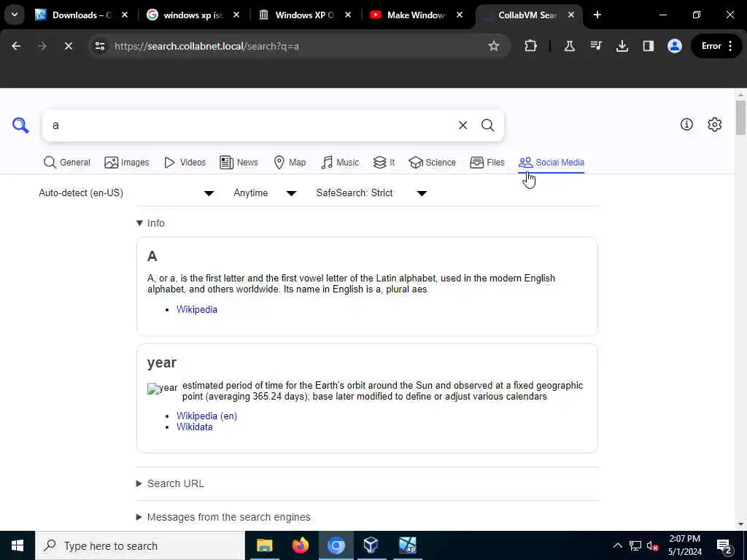Click the page vertical scrollbar thumb

coord(740,117)
